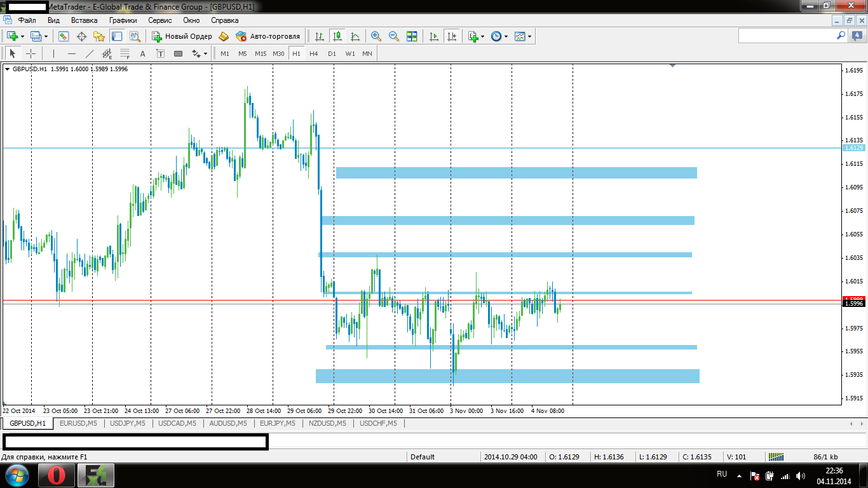Zoom in on the chart

(376, 36)
